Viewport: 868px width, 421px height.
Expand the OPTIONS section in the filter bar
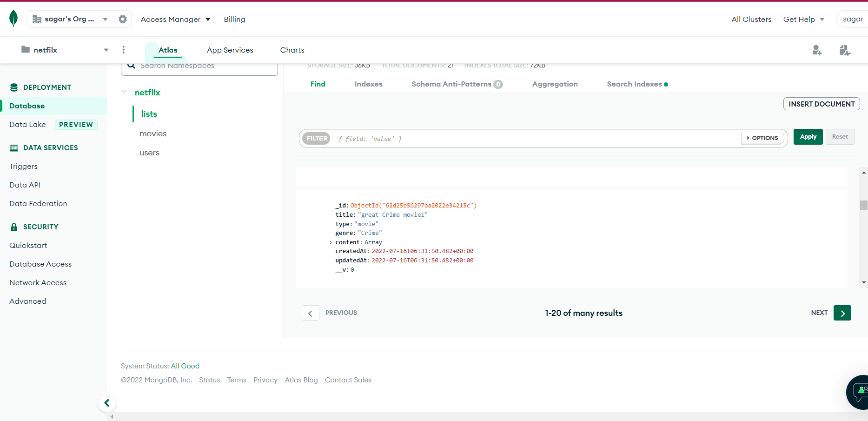point(762,138)
